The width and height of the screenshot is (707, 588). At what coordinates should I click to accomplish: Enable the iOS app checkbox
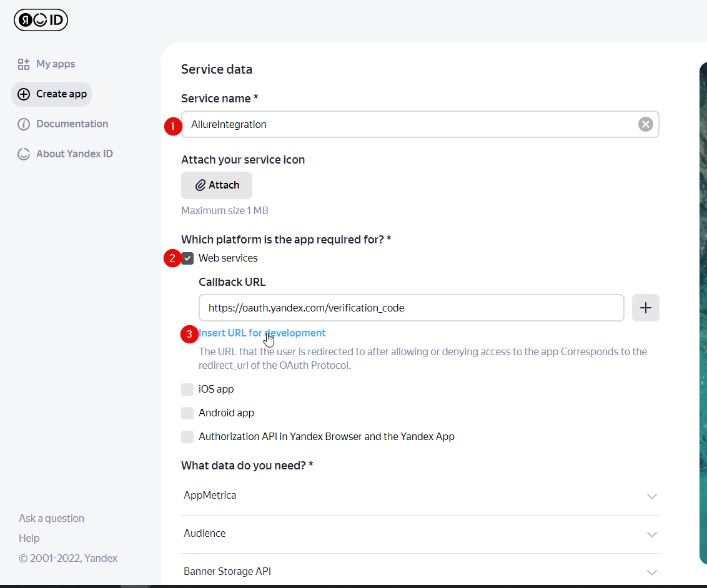pos(187,389)
